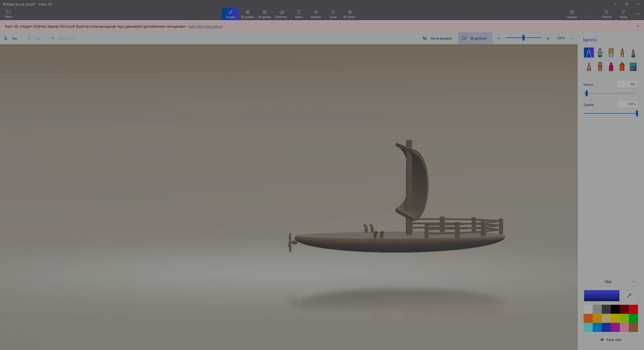Image resolution: width=644 pixels, height=350 pixels.
Task: Open the Daha fazla bilgi edinin link
Action: (205, 27)
